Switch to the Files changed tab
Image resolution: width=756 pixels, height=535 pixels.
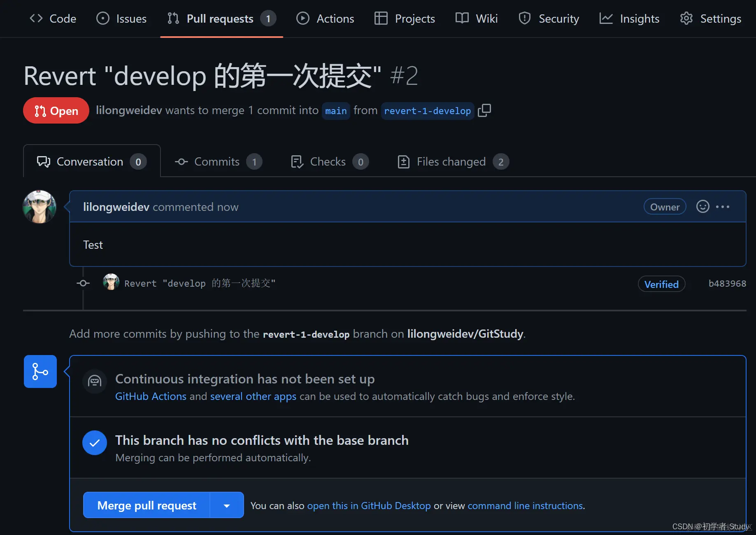coord(451,161)
